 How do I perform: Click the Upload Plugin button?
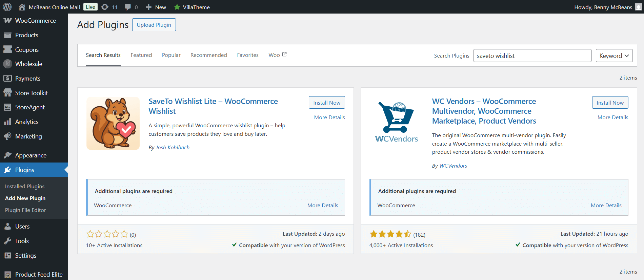(154, 25)
